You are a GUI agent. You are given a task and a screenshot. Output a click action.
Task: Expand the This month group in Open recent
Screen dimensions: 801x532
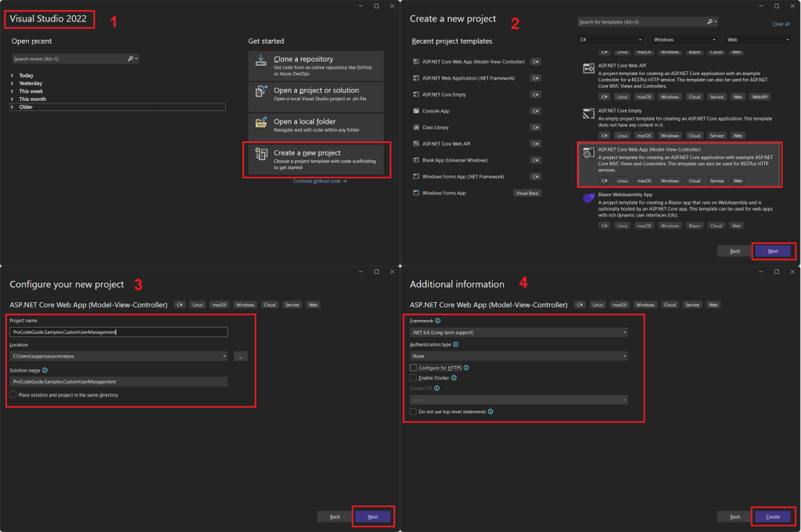(x=13, y=99)
